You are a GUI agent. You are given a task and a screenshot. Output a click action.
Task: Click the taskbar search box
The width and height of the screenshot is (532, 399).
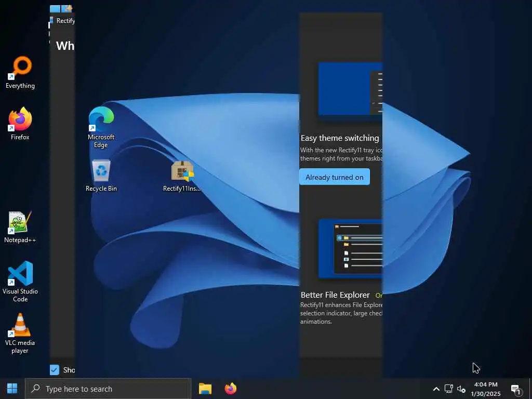108,389
